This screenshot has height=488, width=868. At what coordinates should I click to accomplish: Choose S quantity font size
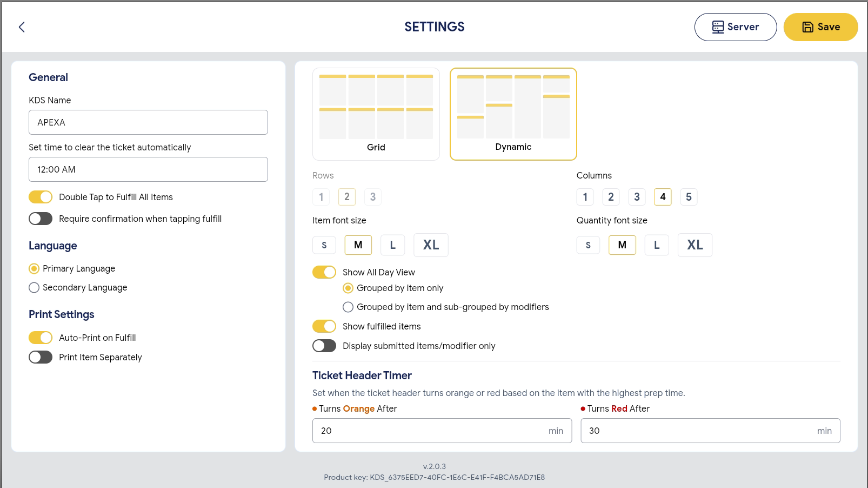tap(588, 245)
